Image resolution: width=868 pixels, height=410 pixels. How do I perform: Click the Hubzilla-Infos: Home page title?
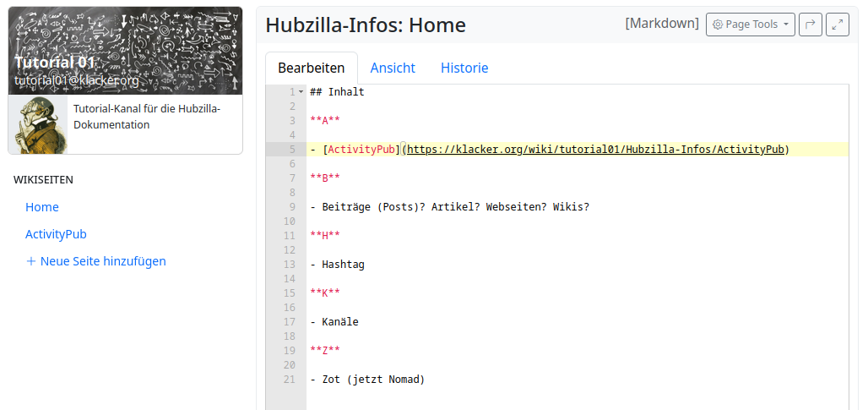point(366,25)
